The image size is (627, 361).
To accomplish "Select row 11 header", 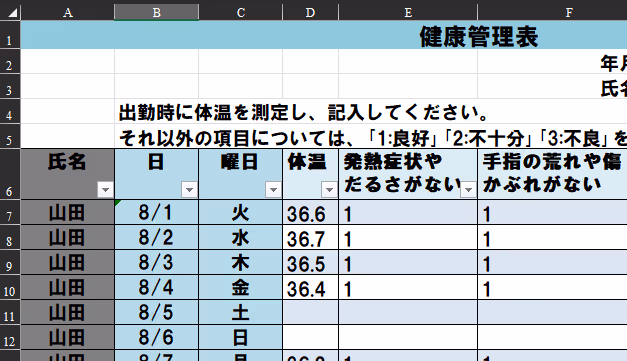I will 10,312.
